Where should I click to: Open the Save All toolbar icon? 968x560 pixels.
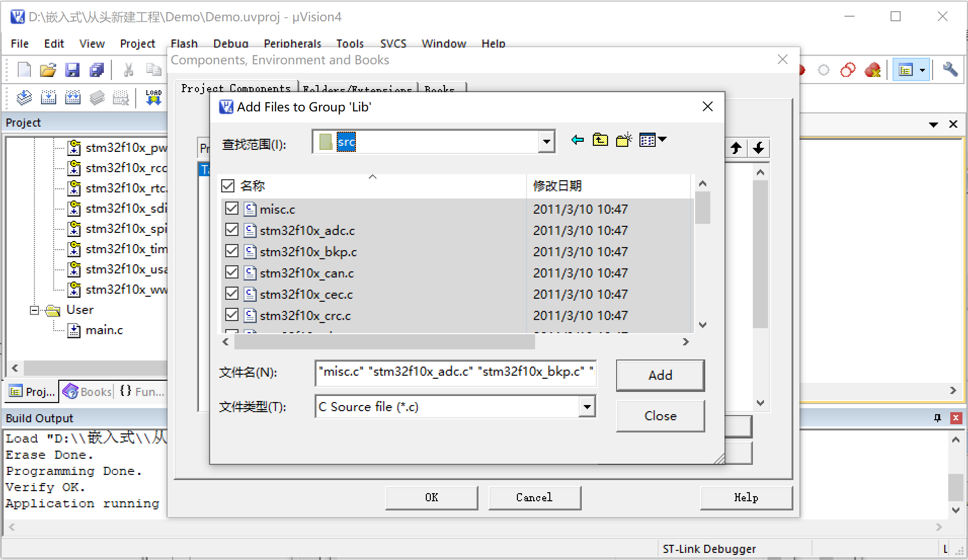97,69
